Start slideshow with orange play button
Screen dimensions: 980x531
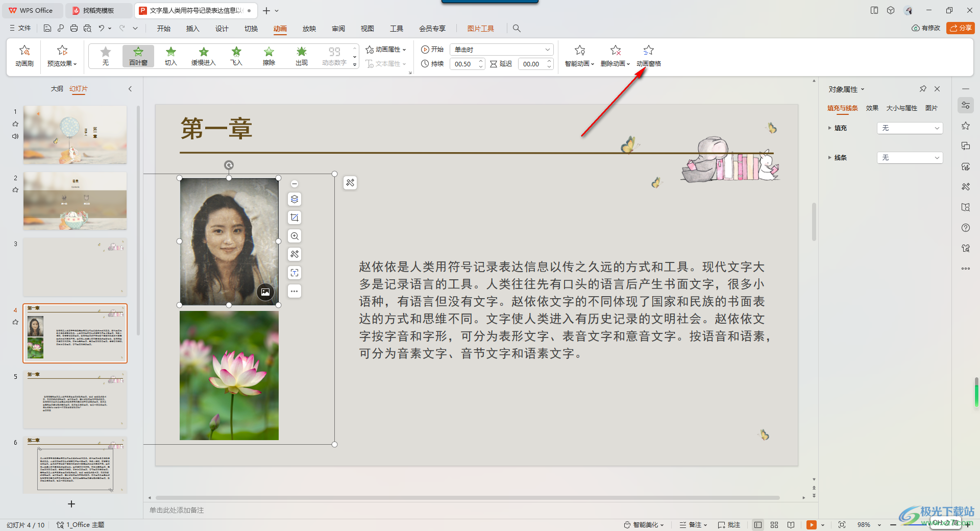(x=812, y=525)
